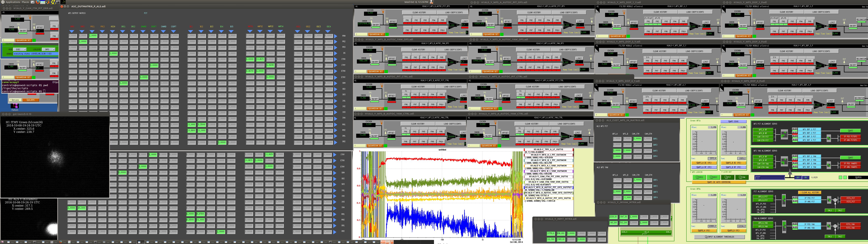868x244 pixels.
Task: Open OSC1 menu under Y WFS LOCKIN
Action: 699,177
